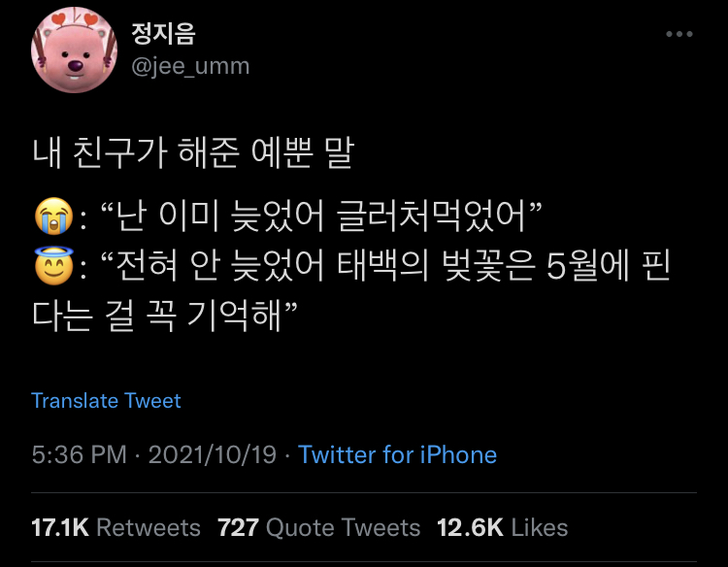This screenshot has width=728, height=567.
Task: Click the 5:36 PM timestamp
Action: (x=79, y=454)
